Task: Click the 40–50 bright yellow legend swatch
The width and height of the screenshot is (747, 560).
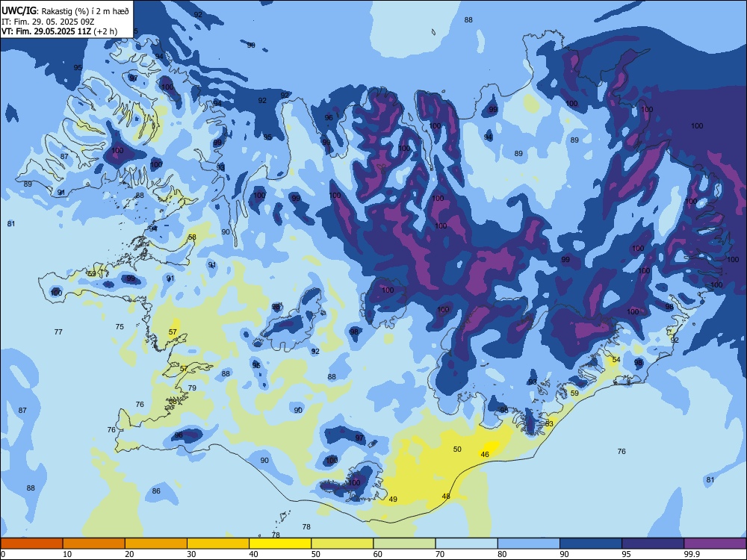Action: tap(280, 544)
